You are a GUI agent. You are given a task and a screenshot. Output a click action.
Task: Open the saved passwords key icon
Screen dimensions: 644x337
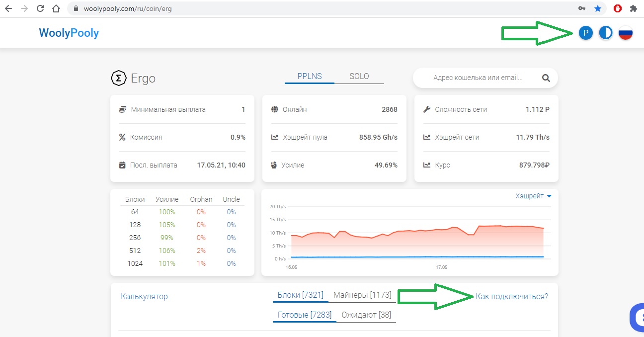[x=582, y=8]
